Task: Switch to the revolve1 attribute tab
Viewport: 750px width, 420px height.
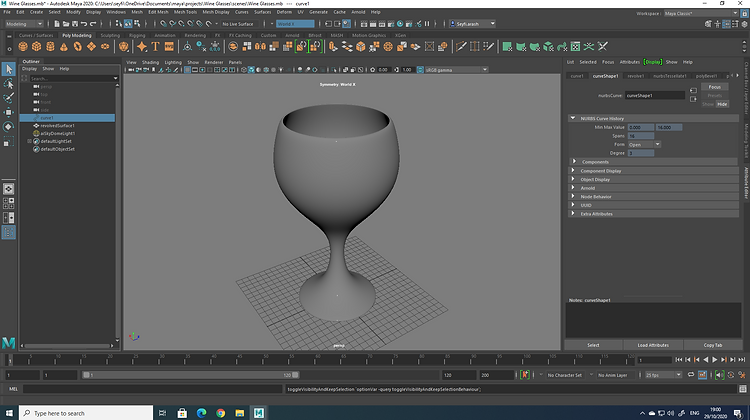Action: 636,76
